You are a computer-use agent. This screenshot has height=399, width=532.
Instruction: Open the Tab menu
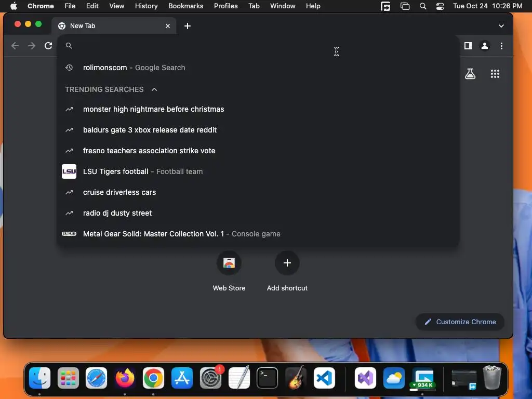254,6
